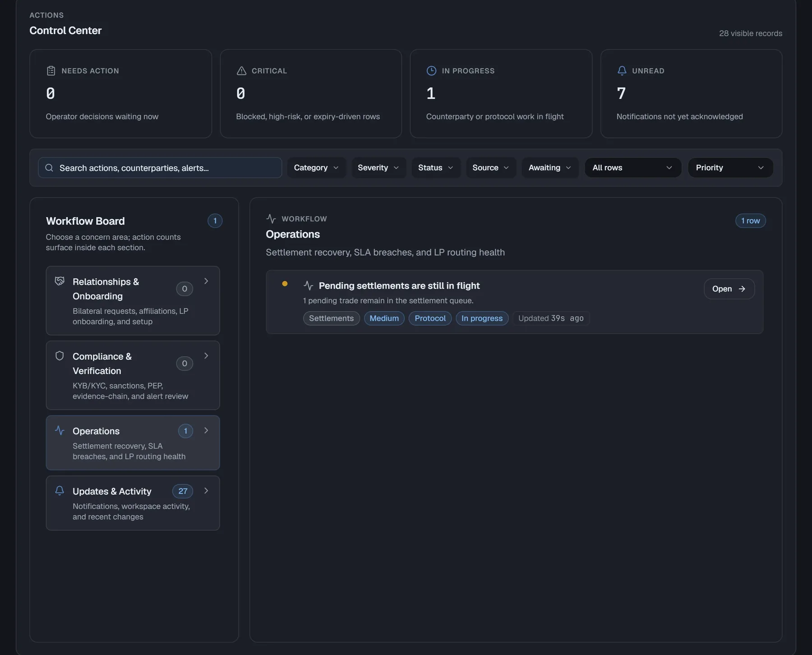Click the Unread summary card
The width and height of the screenshot is (812, 655).
point(691,94)
